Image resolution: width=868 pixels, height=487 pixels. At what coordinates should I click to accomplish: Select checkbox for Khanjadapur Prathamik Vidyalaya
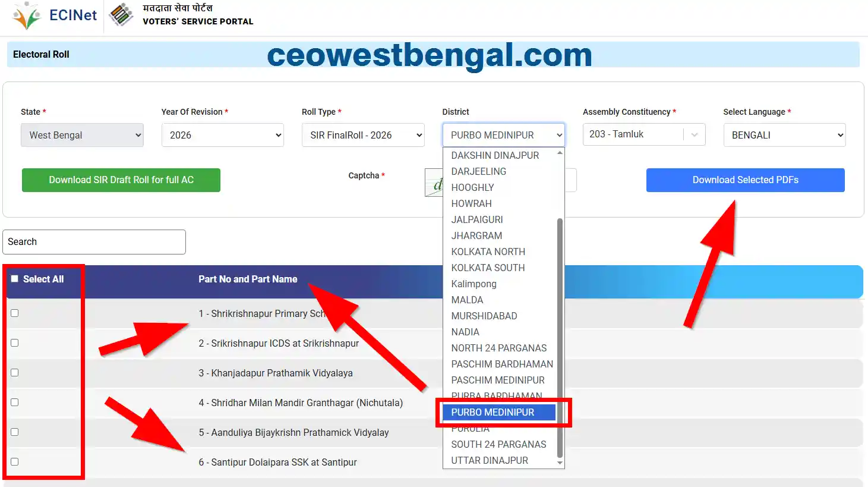[x=15, y=373]
